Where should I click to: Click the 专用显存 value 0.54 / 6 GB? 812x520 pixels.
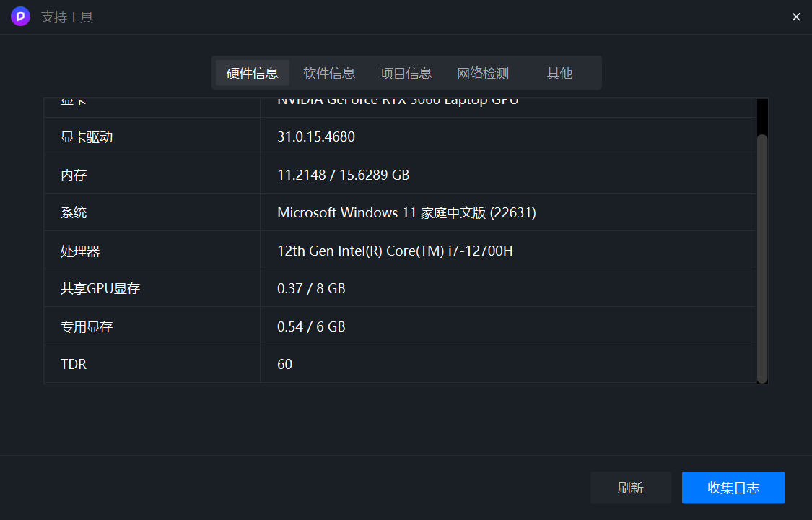[311, 327]
